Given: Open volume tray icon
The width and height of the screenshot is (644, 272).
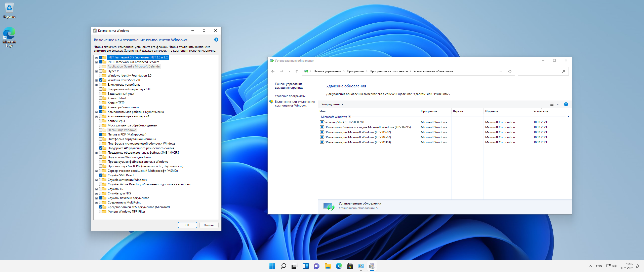Looking at the screenshot, I should (x=614, y=266).
